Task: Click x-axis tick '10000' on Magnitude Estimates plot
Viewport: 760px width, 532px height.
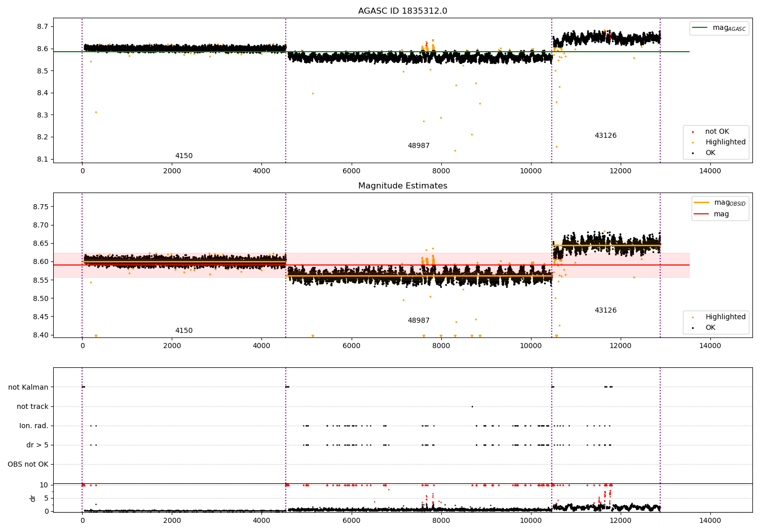Action: click(x=530, y=346)
